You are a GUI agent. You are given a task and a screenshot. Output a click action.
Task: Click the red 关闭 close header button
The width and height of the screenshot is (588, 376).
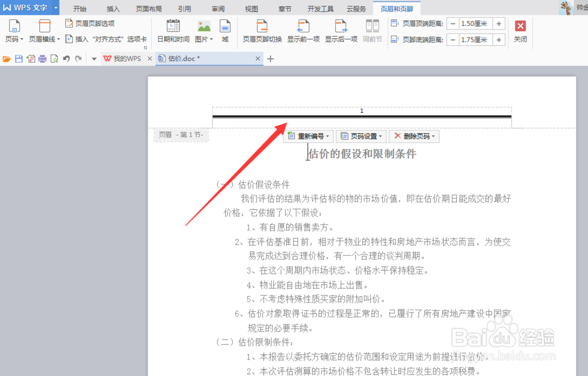click(x=520, y=31)
